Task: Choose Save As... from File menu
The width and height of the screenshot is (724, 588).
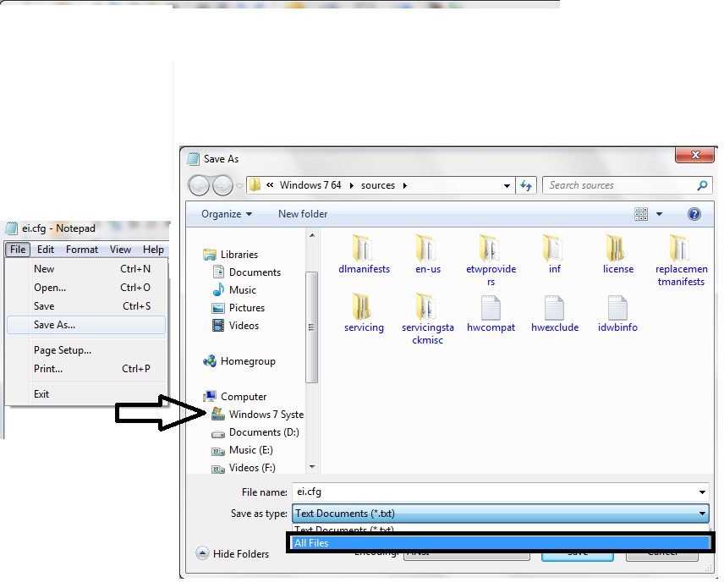Action: click(86, 325)
